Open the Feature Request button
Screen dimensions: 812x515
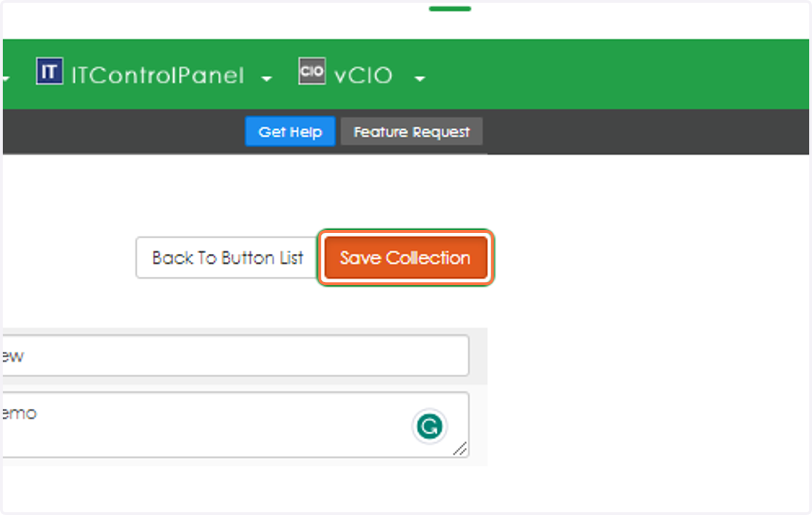411,132
